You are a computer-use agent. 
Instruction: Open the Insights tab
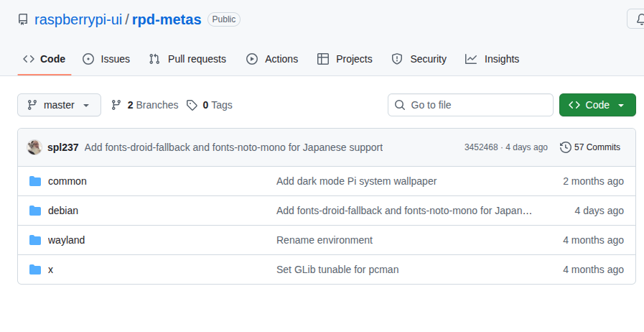[492, 59]
